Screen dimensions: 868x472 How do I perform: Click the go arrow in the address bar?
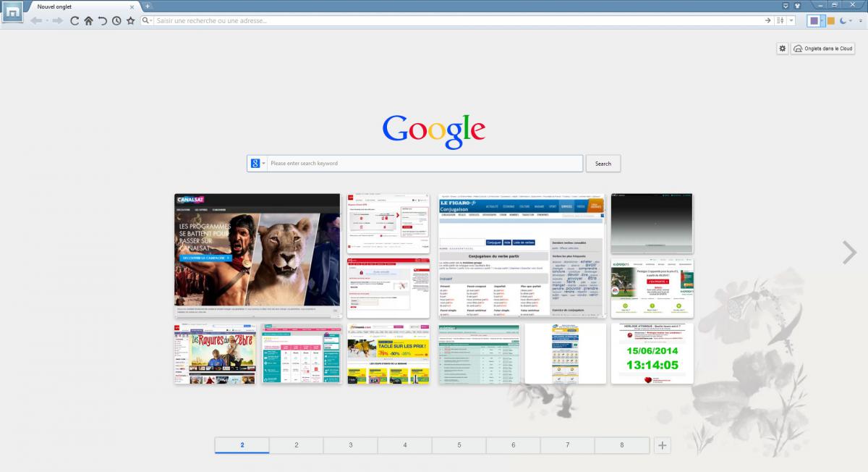point(768,21)
